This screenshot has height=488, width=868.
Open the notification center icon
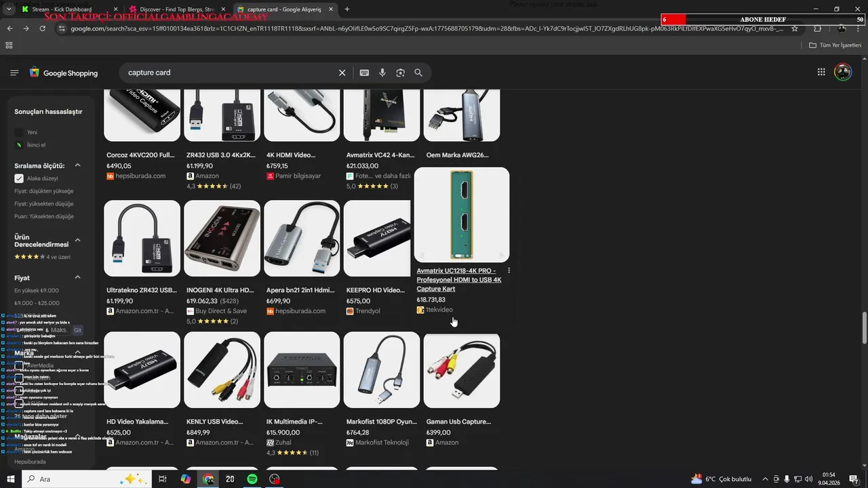tap(854, 479)
